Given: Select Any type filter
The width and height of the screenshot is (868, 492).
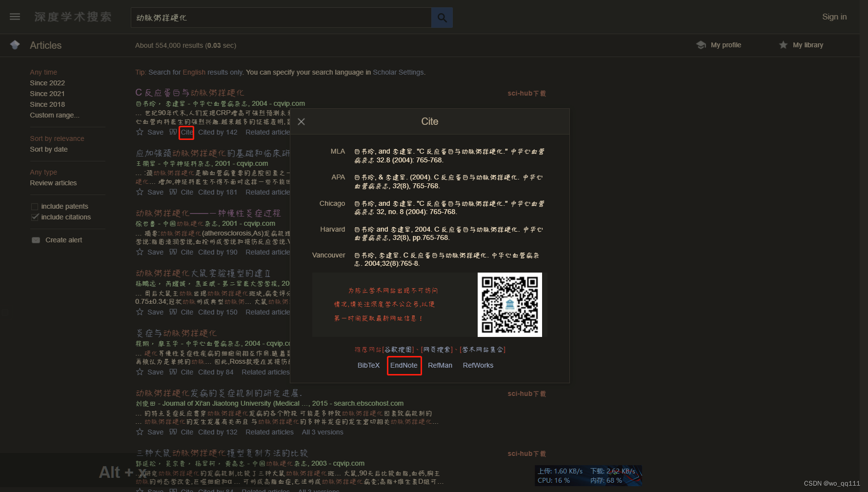Looking at the screenshot, I should pyautogui.click(x=43, y=172).
